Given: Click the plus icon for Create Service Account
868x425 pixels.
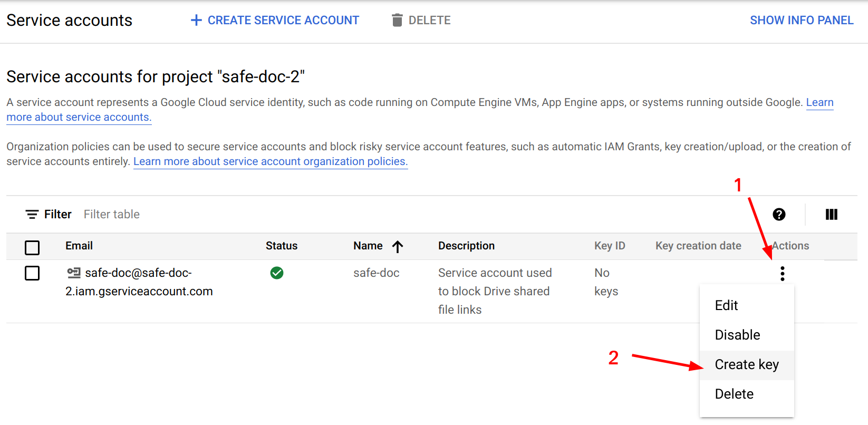Looking at the screenshot, I should [x=196, y=21].
